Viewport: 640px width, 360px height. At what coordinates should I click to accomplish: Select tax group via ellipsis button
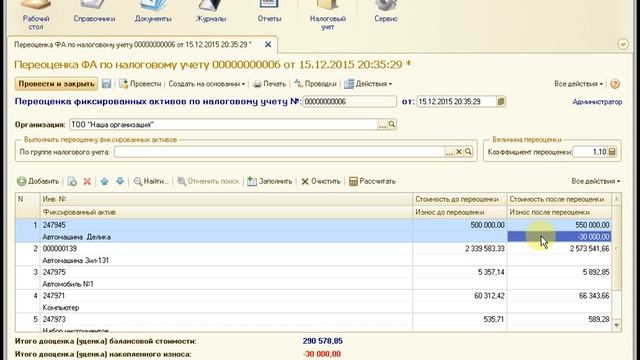449,152
